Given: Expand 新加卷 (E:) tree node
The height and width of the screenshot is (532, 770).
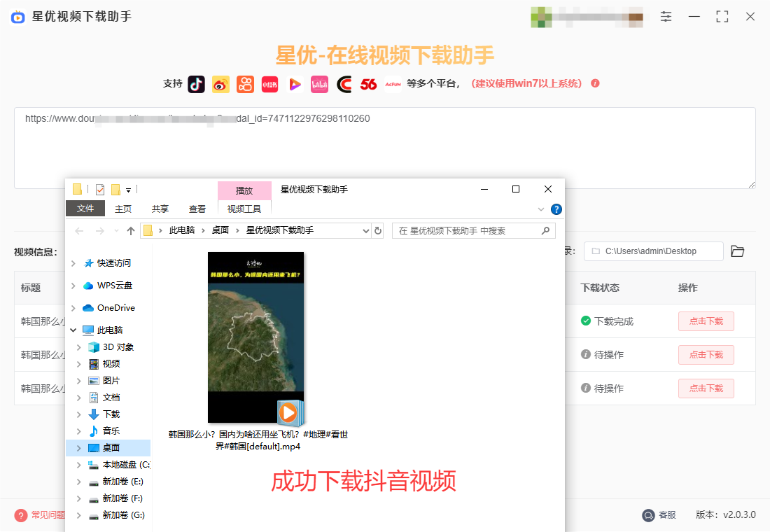Looking at the screenshot, I should tap(78, 482).
